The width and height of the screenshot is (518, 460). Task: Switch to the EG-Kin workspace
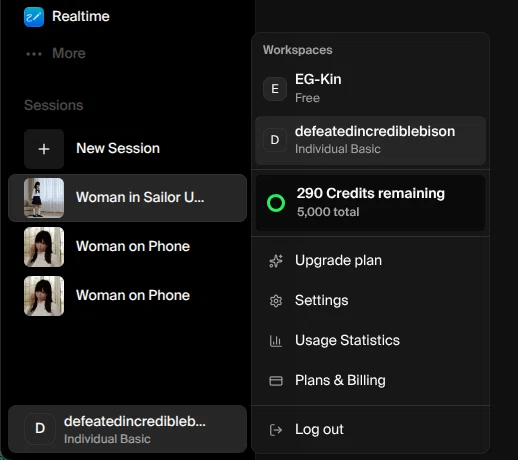370,88
